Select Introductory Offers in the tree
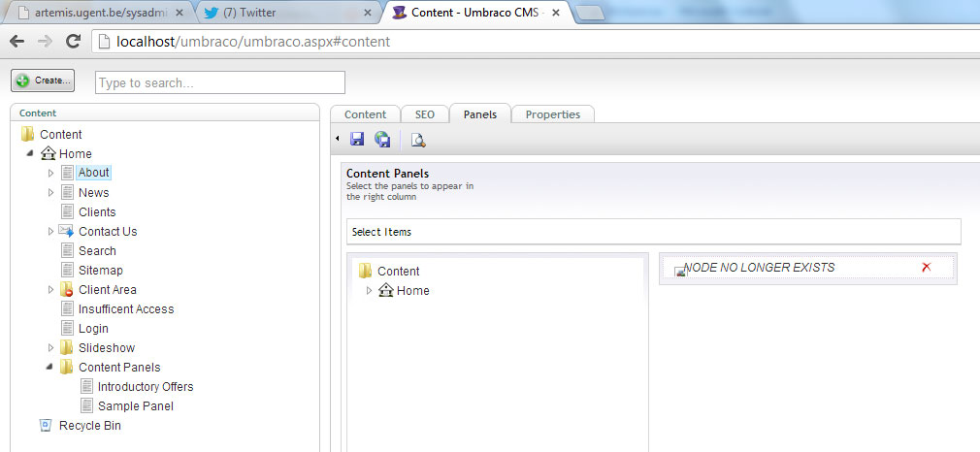 [146, 386]
